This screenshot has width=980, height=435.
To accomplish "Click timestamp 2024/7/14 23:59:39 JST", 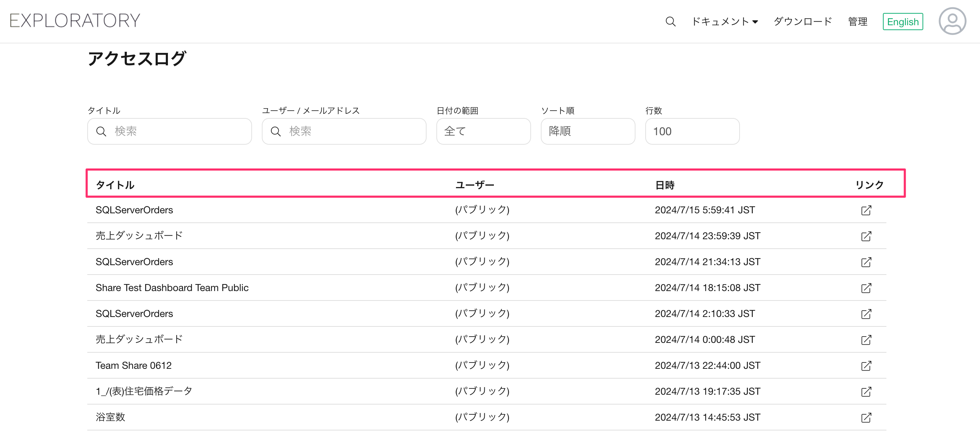I will [707, 236].
